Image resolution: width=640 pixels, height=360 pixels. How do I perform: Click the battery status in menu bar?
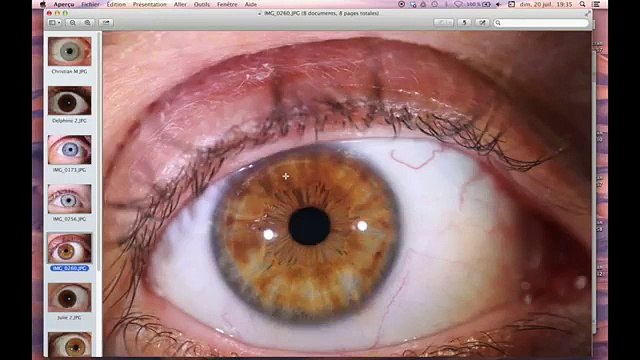(x=479, y=4)
